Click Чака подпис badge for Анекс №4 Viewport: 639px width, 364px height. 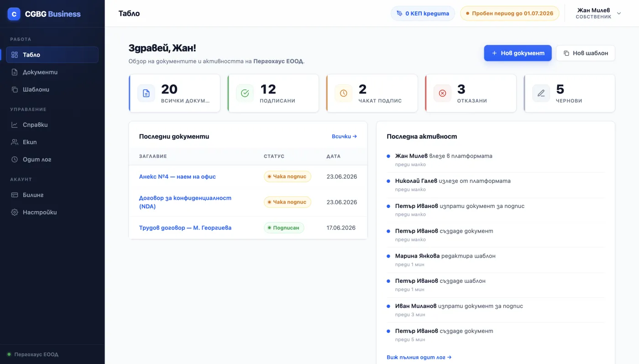coord(288,177)
